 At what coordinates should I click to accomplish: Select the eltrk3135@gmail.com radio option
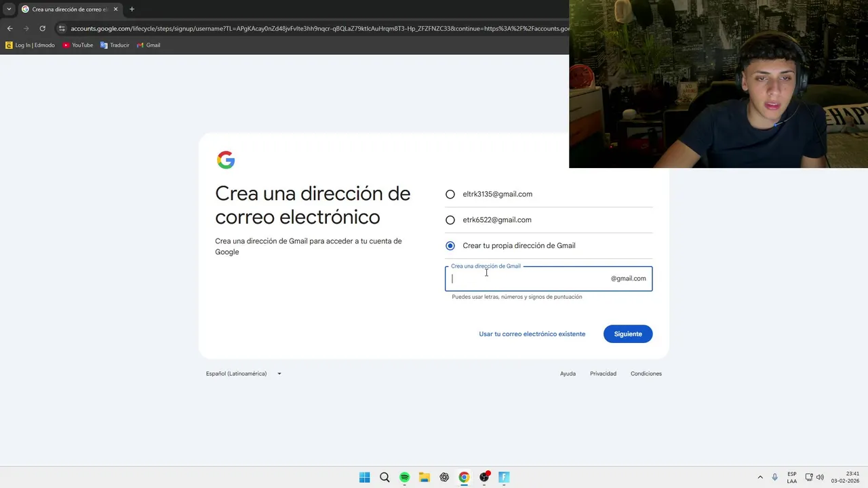click(450, 195)
